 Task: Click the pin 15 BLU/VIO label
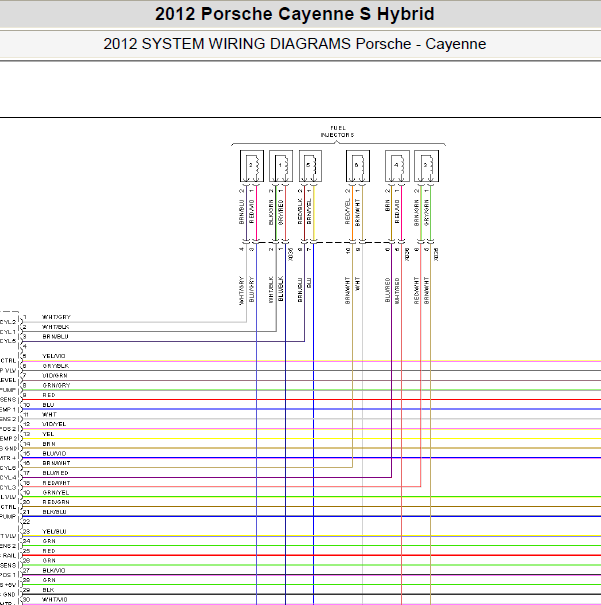pyautogui.click(x=54, y=453)
